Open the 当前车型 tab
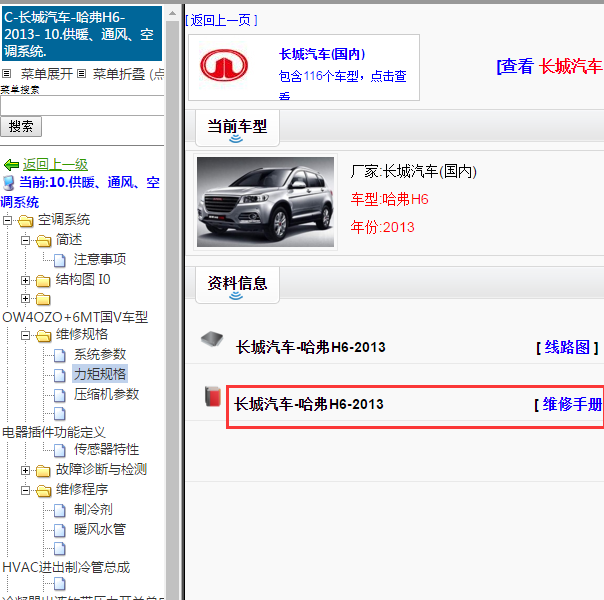This screenshot has width=604, height=600. pos(237,128)
